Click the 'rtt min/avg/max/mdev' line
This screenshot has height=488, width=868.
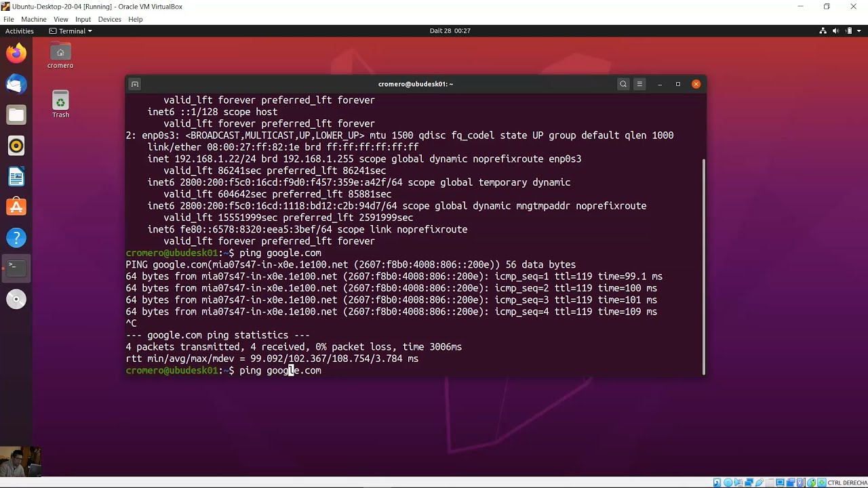(x=272, y=359)
